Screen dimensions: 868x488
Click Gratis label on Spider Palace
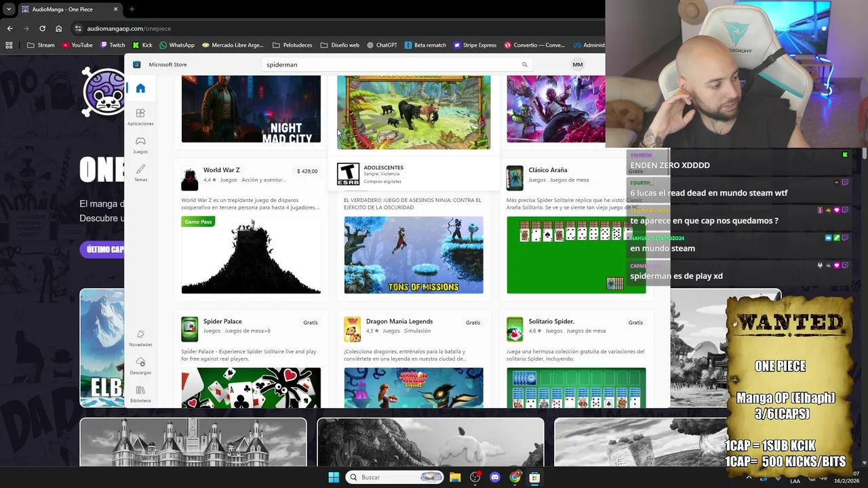point(311,323)
